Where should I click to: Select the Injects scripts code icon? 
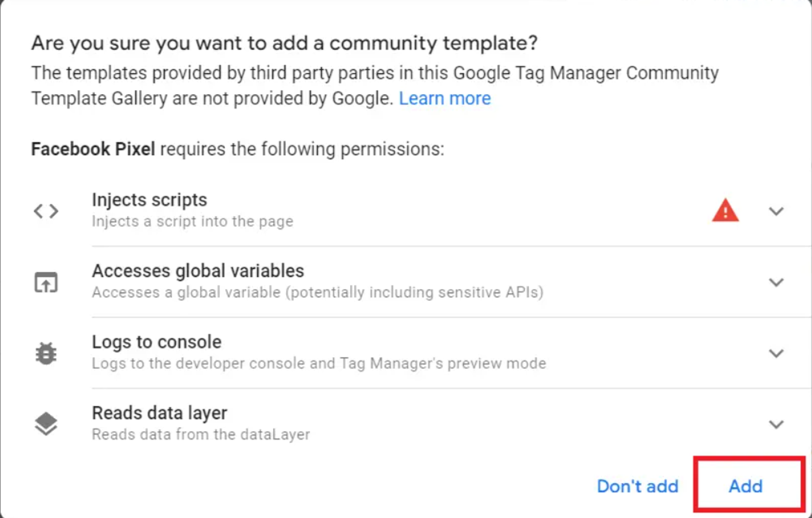click(x=46, y=211)
